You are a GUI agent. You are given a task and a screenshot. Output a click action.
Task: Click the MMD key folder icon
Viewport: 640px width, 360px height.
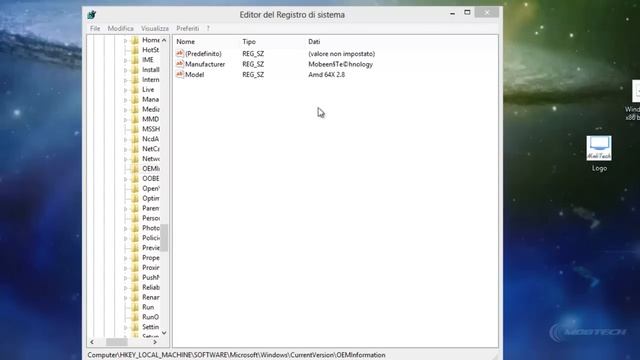(x=135, y=119)
